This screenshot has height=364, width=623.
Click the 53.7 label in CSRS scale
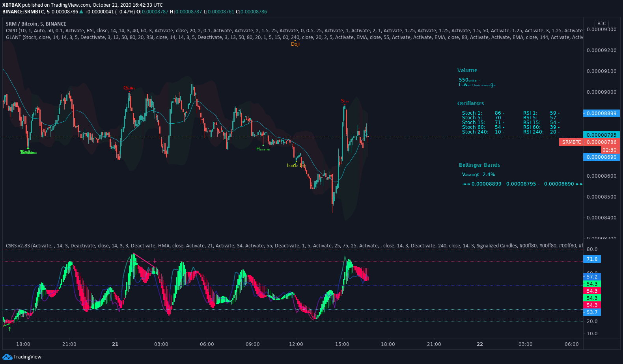(x=592, y=312)
